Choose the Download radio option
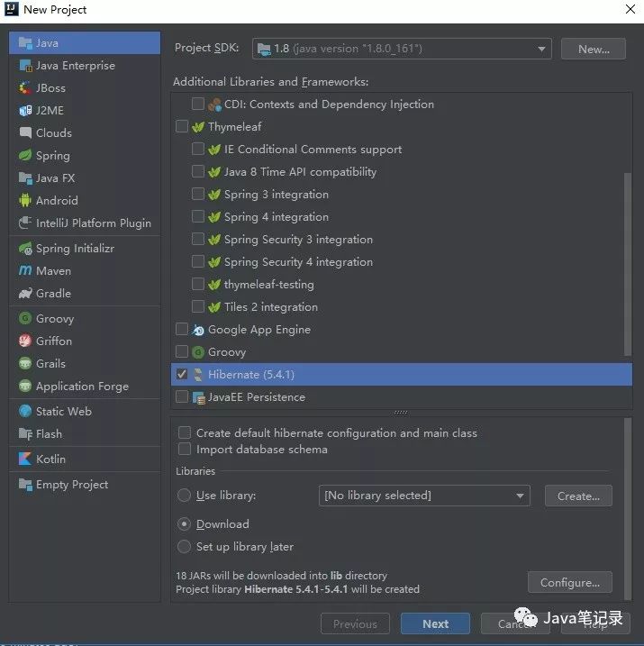Image resolution: width=644 pixels, height=646 pixels. [x=184, y=524]
